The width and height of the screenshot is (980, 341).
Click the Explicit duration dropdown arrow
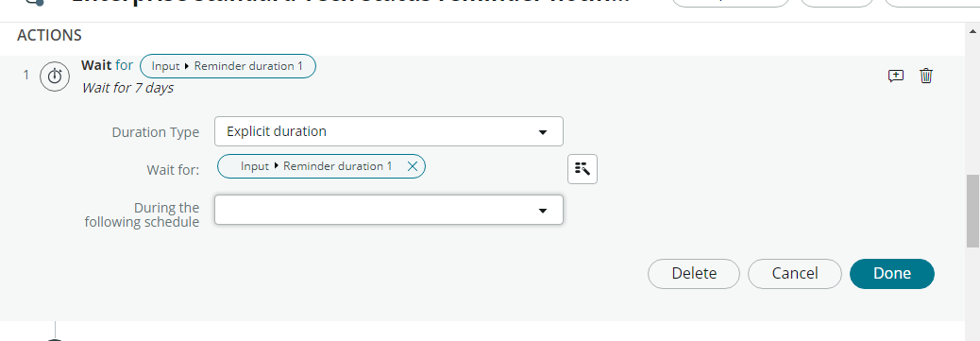click(x=543, y=132)
